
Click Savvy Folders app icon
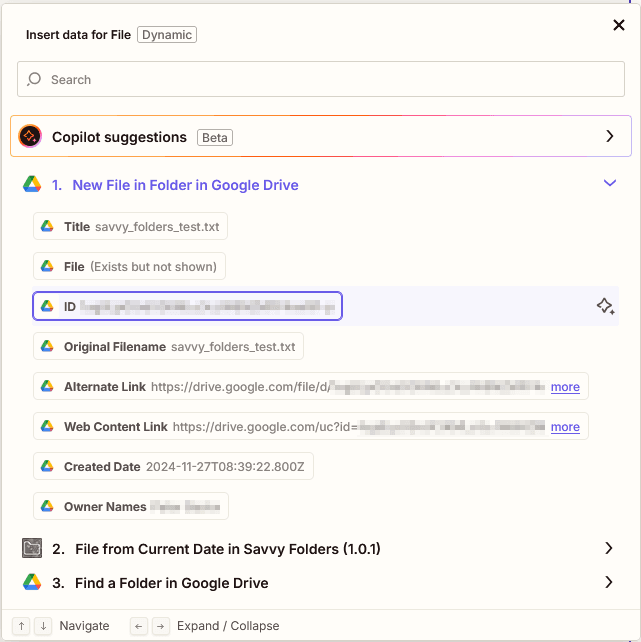(x=32, y=548)
